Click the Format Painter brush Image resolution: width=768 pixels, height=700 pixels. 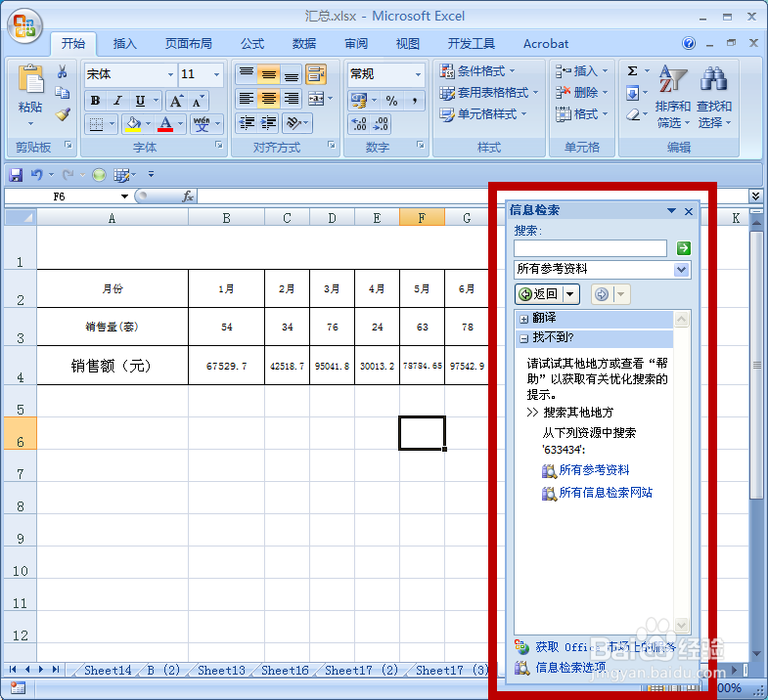tap(63, 114)
